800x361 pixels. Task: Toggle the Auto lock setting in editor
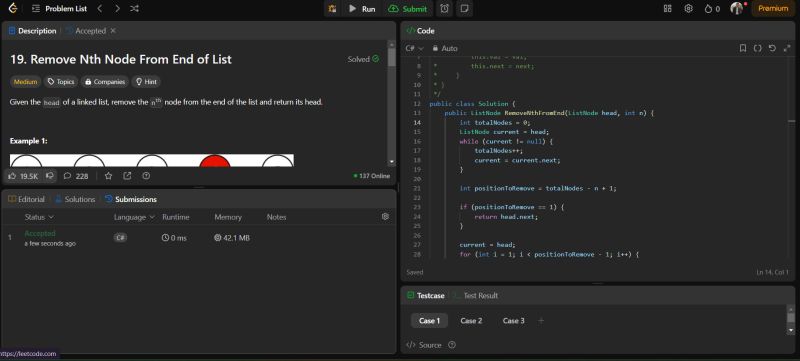[x=445, y=48]
